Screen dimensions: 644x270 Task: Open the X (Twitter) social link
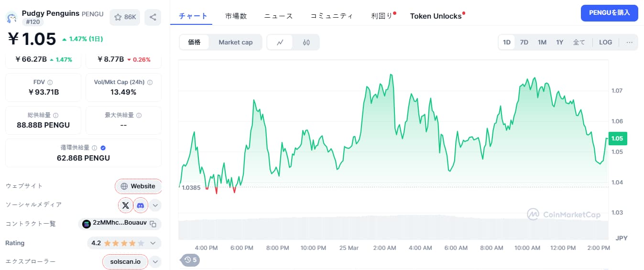click(125, 205)
